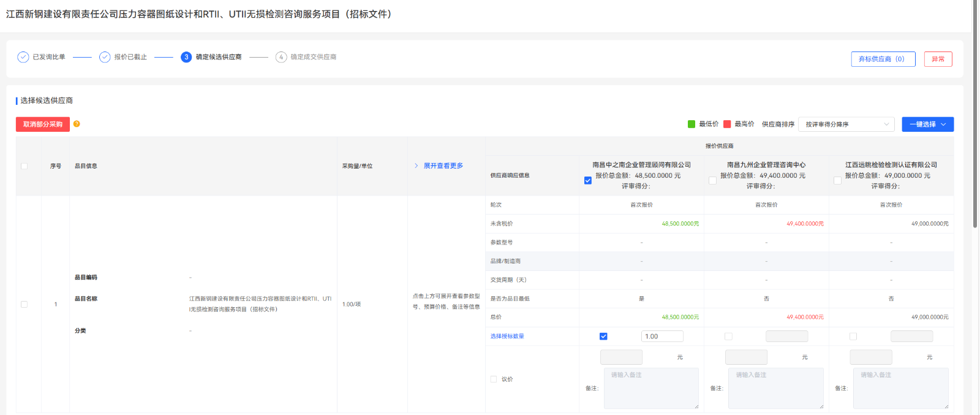
Task: Click 报价总金额 49,000.0000 元 in header
Action: 888,175
